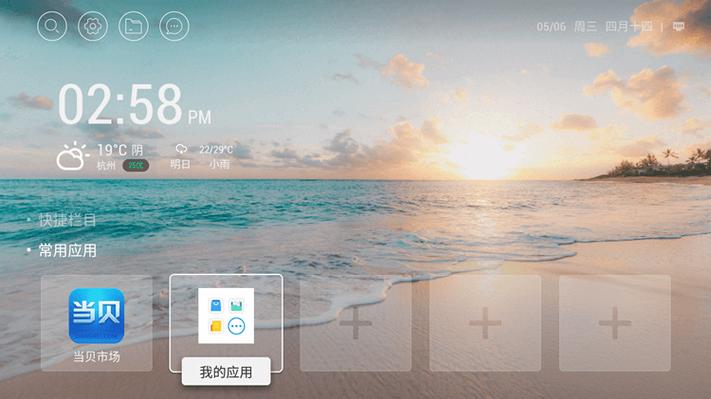Open the message chat bubble icon
This screenshot has height=399, width=711.
click(175, 26)
